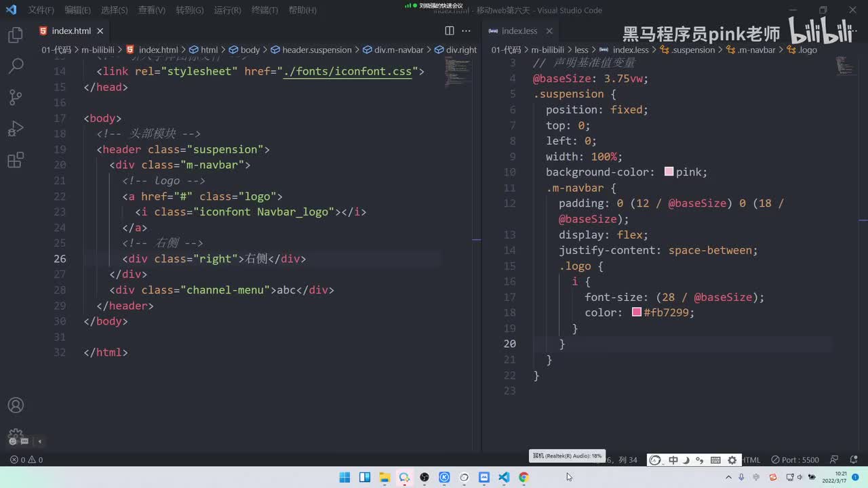This screenshot has height=488, width=868.
Task: Click the Port : 5500 Live Server button
Action: click(x=795, y=460)
